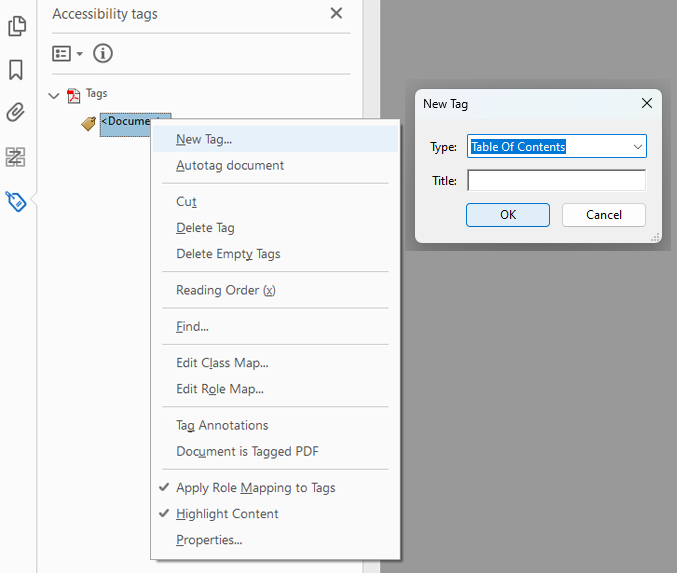Click the Title text field
The width and height of the screenshot is (677, 573).
click(x=556, y=181)
